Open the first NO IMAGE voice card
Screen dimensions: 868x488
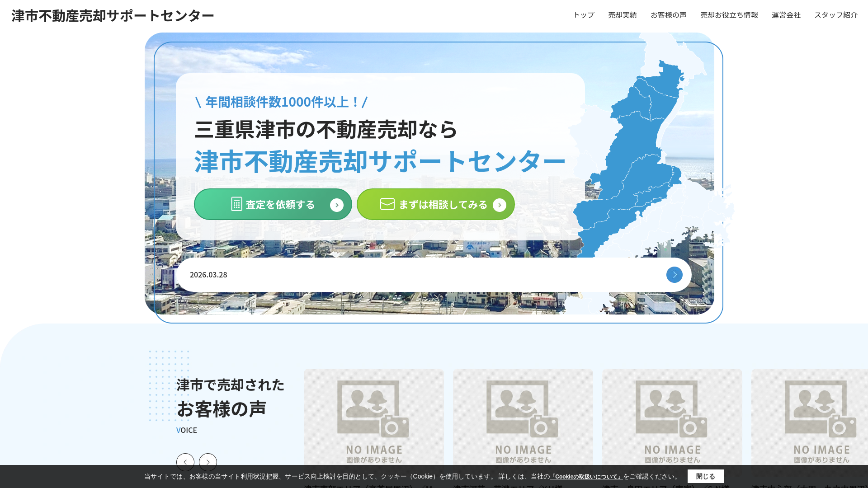[374, 422]
